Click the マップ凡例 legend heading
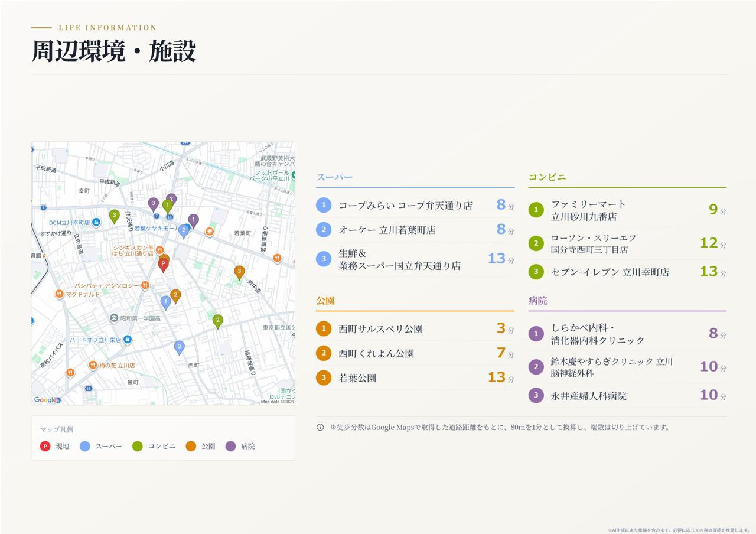This screenshot has width=756, height=534. 57,429
